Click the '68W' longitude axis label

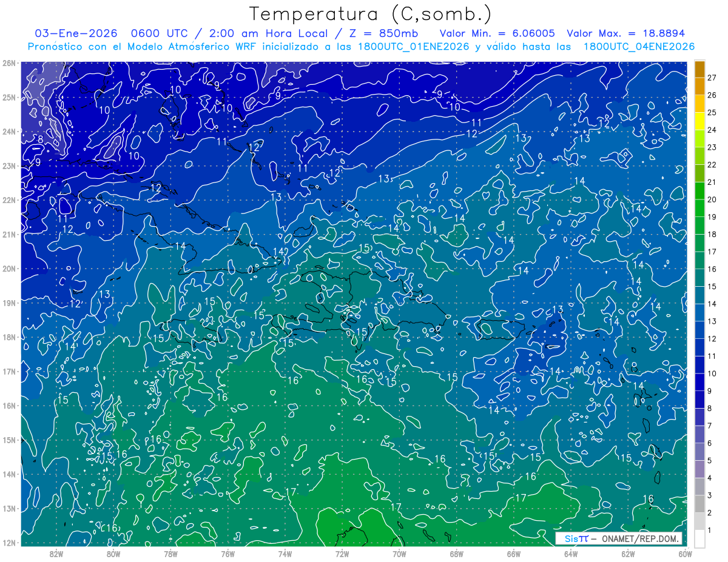click(456, 554)
